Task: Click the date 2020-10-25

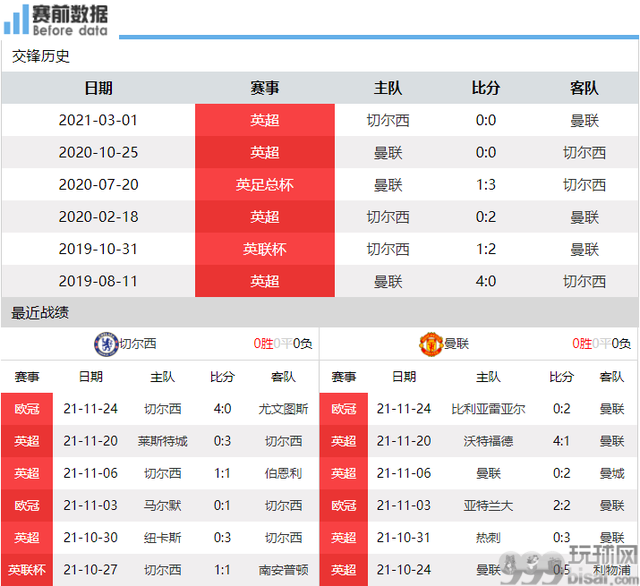Action: (98, 153)
